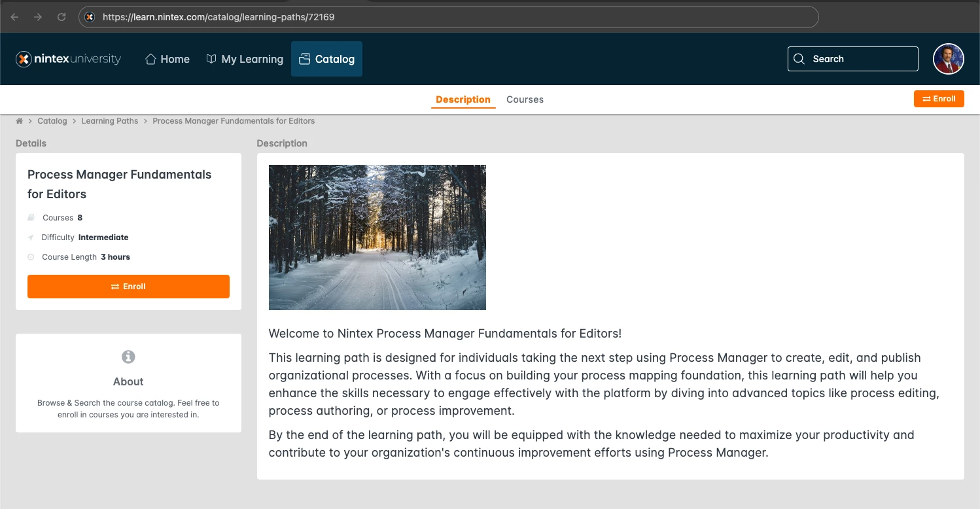The image size is (980, 509).
Task: Click the 'About' heading text
Action: (x=128, y=381)
